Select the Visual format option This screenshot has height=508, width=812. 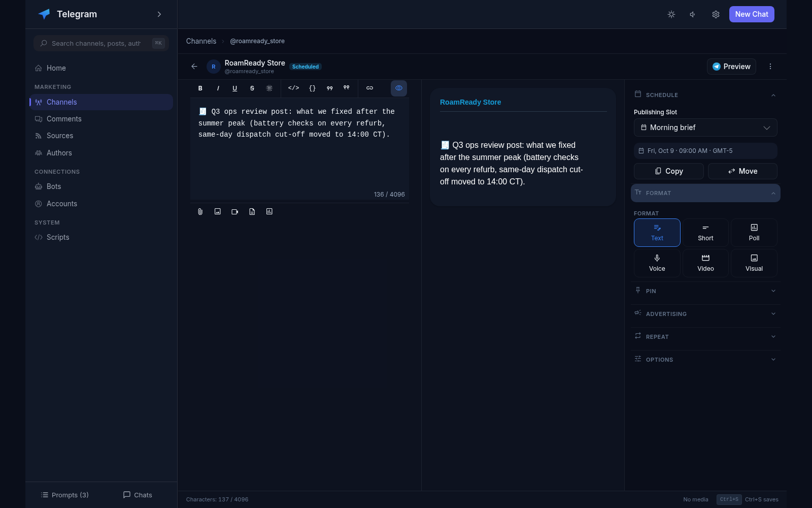pyautogui.click(x=754, y=263)
